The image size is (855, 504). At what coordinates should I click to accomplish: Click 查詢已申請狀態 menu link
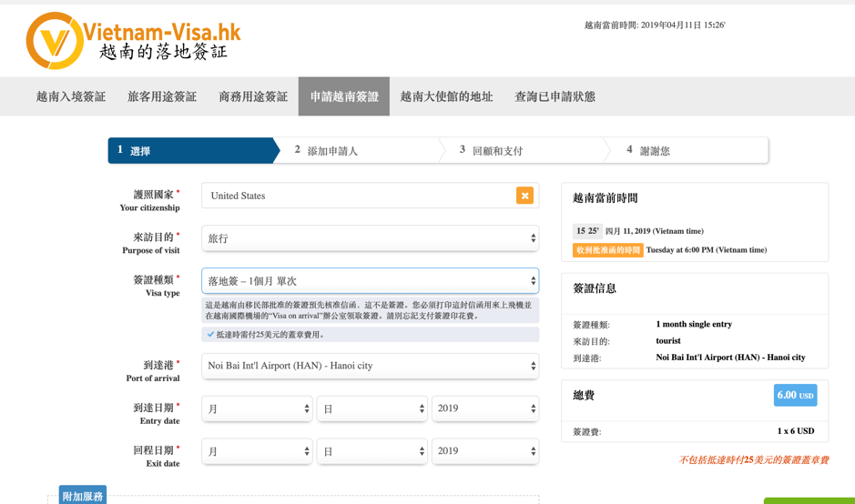pos(555,96)
